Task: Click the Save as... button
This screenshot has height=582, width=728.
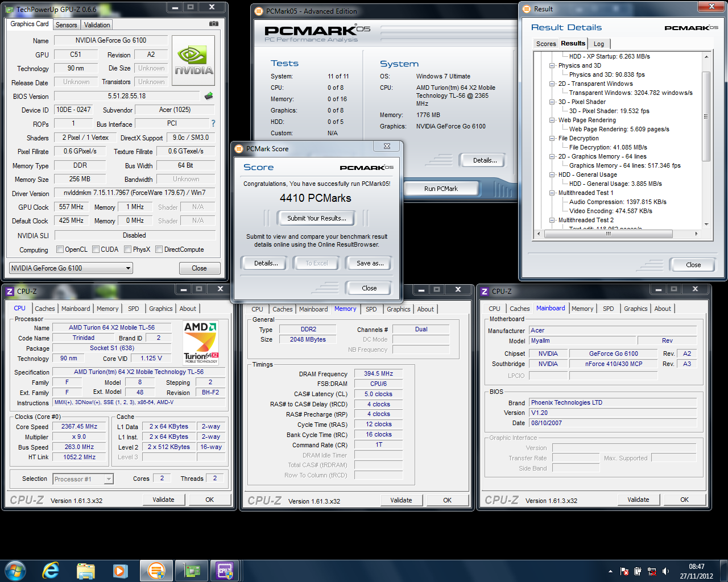Action: point(370,263)
